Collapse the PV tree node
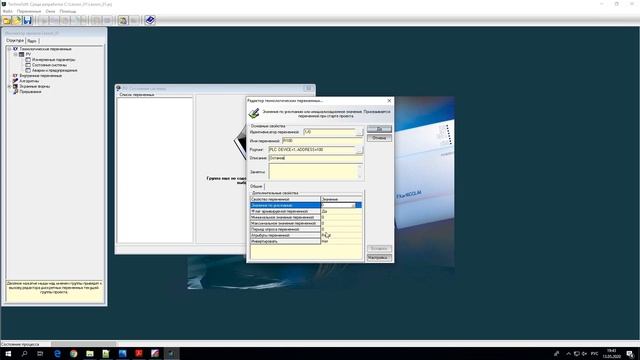 point(16,54)
